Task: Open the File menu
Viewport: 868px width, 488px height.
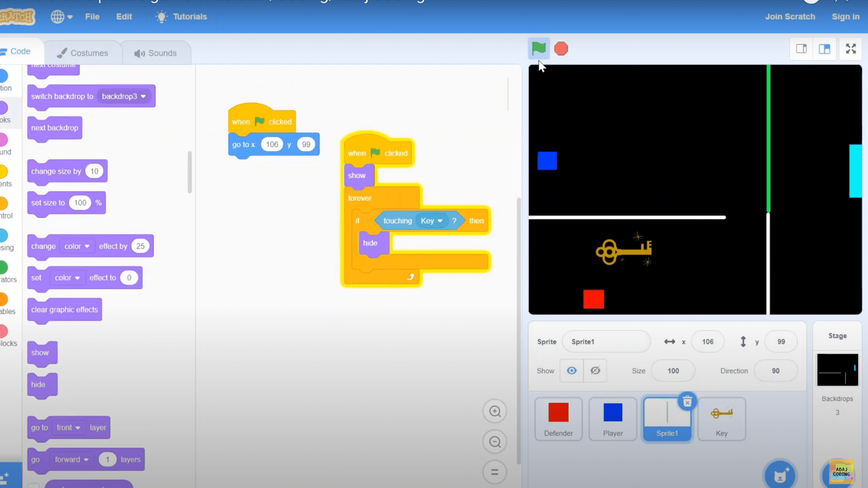Action: 92,16
